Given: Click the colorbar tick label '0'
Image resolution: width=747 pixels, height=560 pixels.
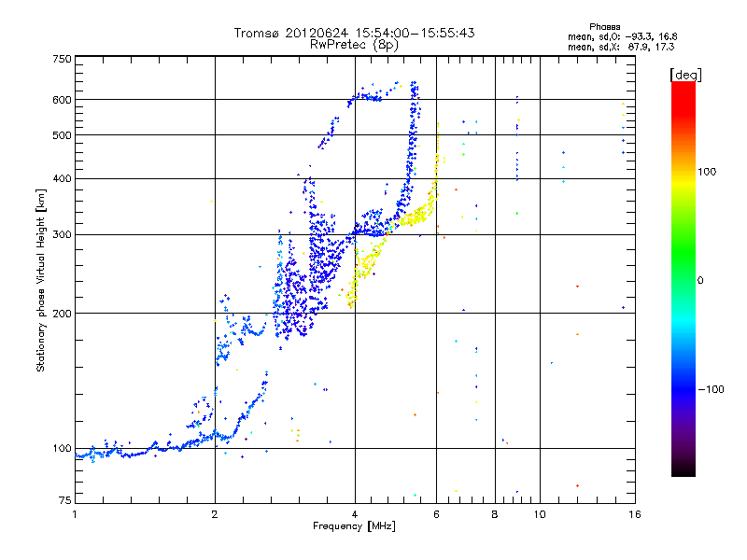Looking at the screenshot, I should point(700,281).
